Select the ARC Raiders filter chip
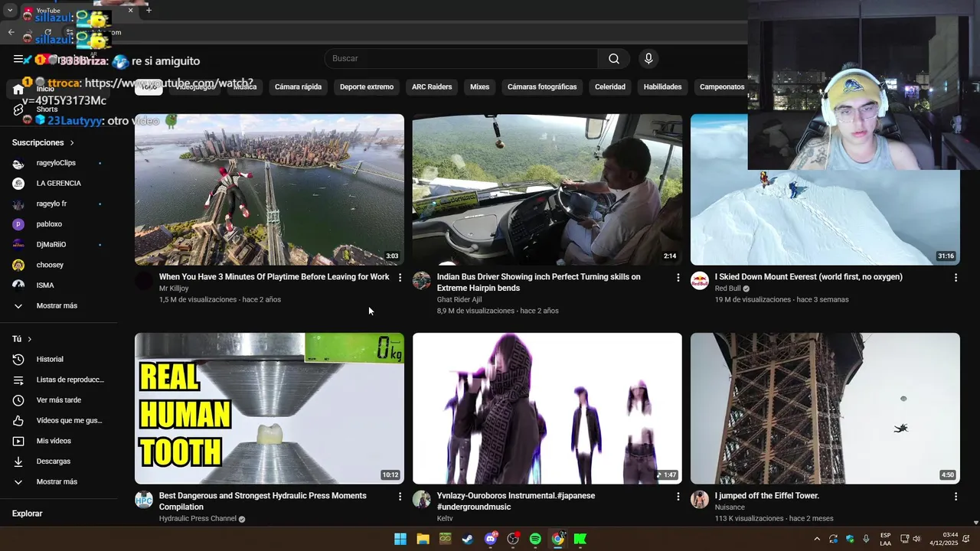Viewport: 980px width, 551px height. point(432,87)
